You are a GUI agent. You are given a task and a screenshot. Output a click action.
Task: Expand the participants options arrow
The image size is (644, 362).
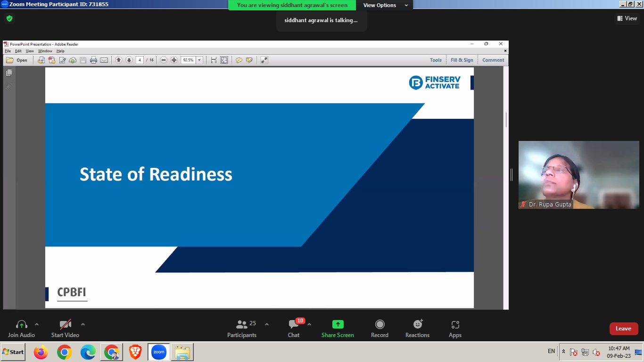click(267, 324)
